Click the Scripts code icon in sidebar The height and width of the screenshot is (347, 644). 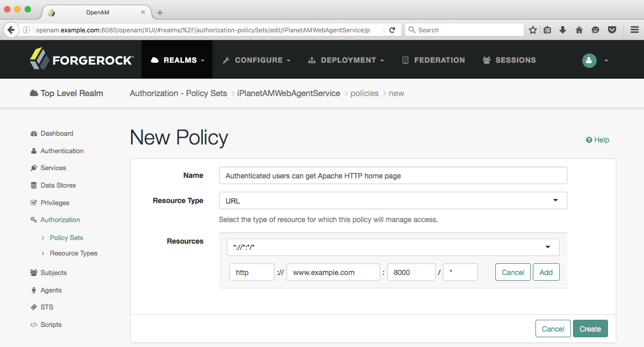click(34, 325)
